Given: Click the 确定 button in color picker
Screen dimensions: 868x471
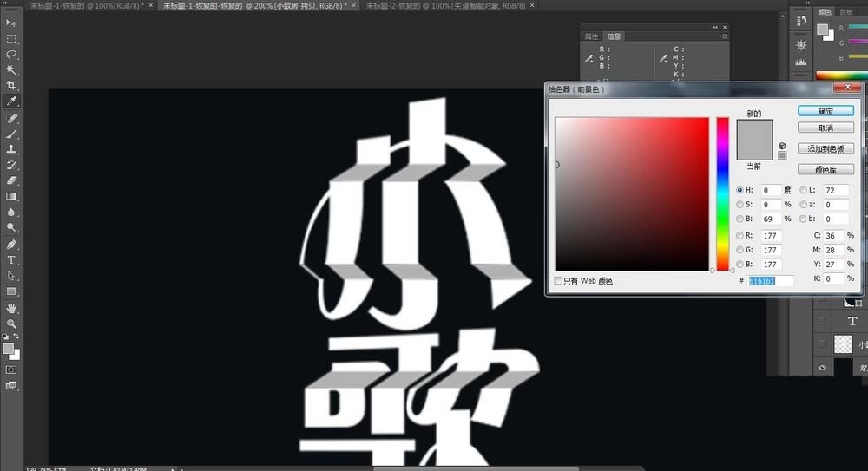Looking at the screenshot, I should click(825, 111).
